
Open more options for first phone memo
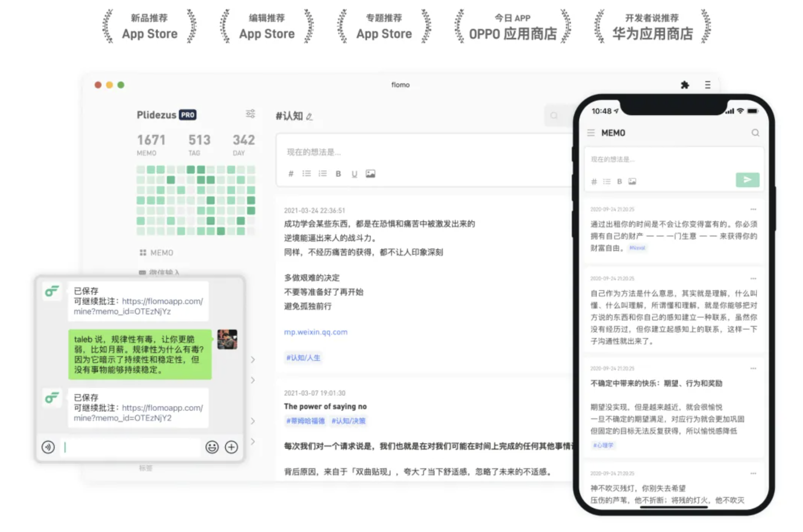(753, 209)
